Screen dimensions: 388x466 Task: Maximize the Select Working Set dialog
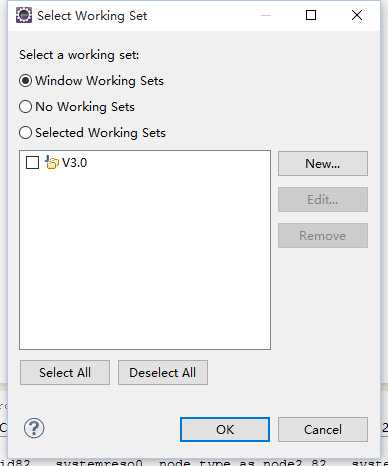click(311, 15)
